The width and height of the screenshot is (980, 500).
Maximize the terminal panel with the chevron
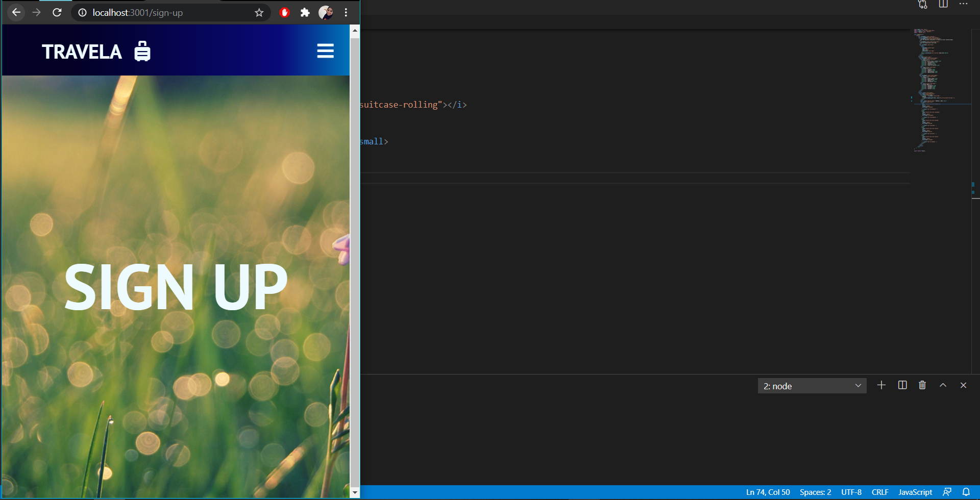click(x=942, y=385)
